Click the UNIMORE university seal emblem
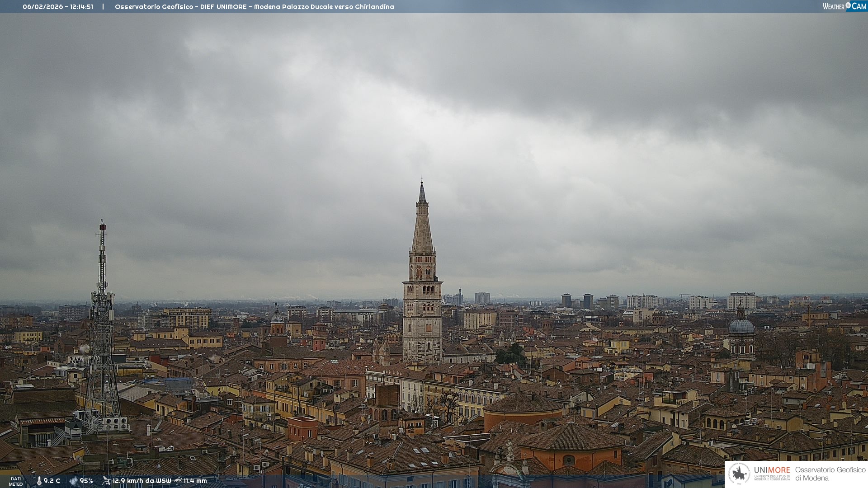868x488 pixels. click(x=739, y=474)
